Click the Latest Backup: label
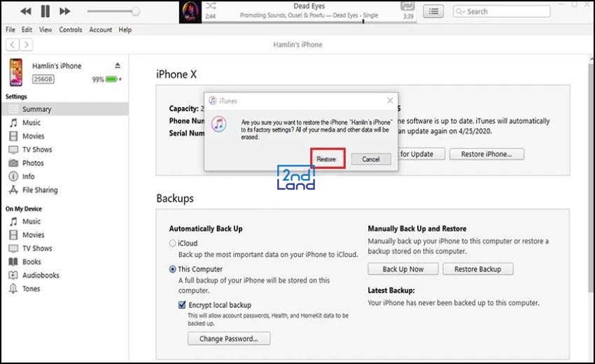 pyautogui.click(x=391, y=290)
